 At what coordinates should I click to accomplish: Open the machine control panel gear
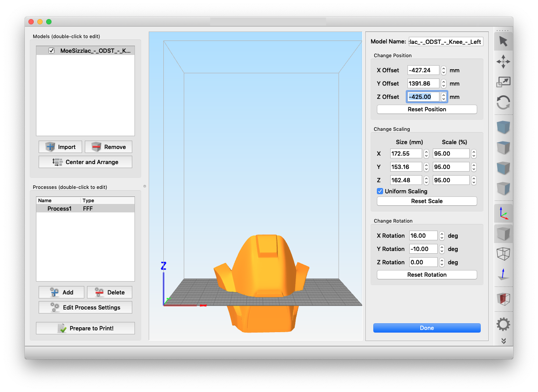(503, 324)
